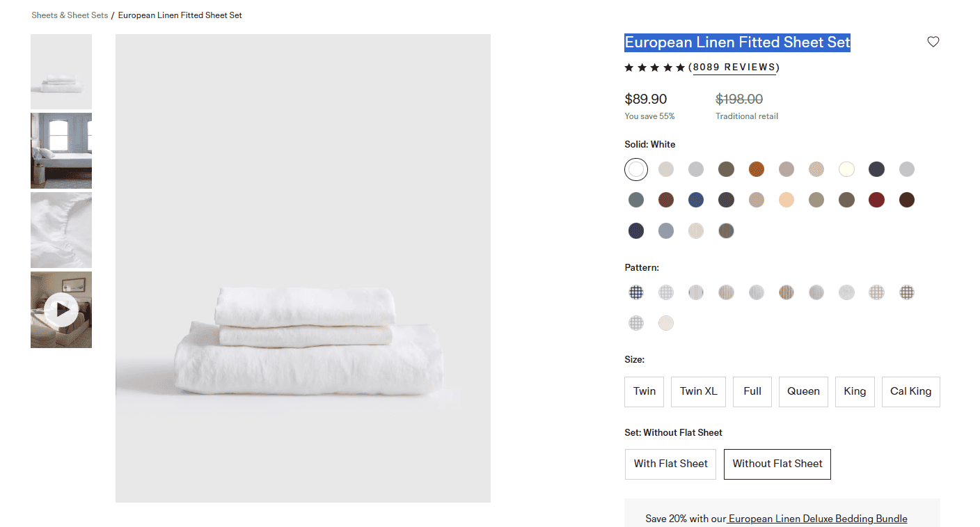Select the navy plaid pattern swatch

pyautogui.click(x=636, y=292)
